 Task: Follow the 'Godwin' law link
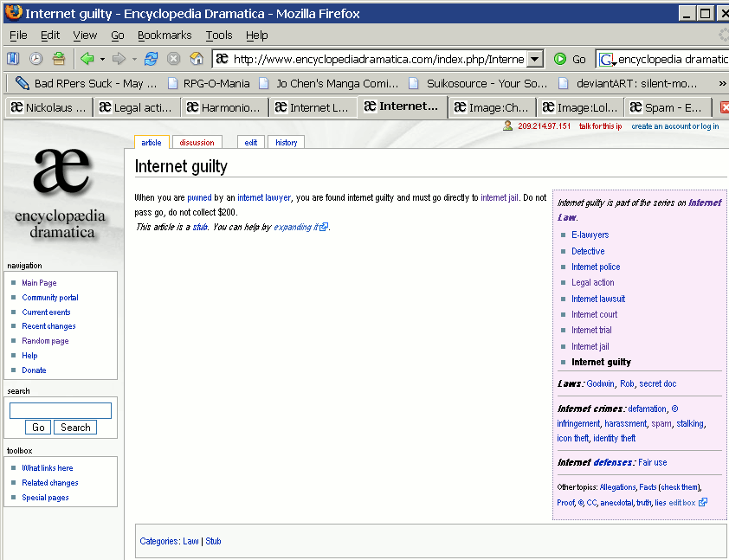tap(600, 384)
